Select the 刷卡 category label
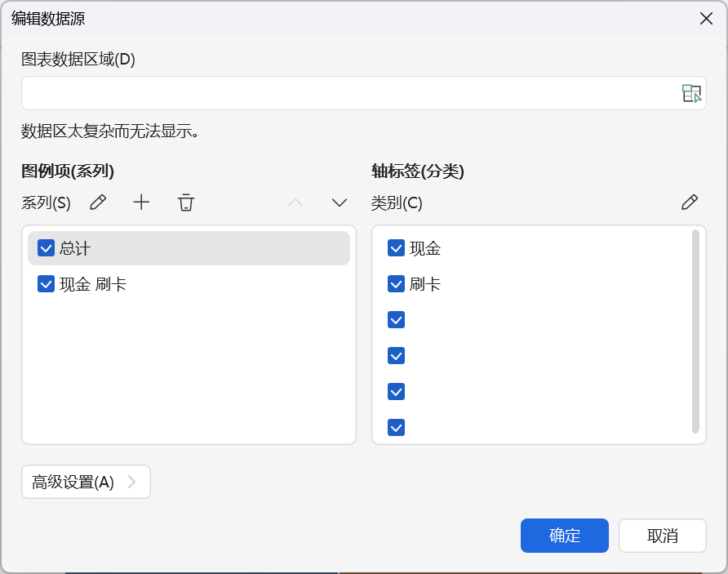This screenshot has height=574, width=728. (x=425, y=284)
